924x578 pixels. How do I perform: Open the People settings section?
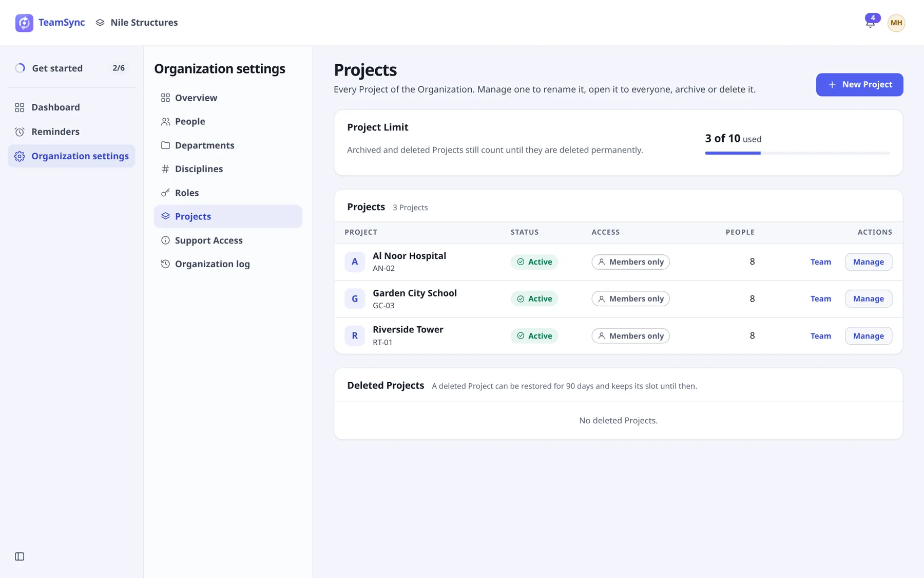pyautogui.click(x=228, y=121)
